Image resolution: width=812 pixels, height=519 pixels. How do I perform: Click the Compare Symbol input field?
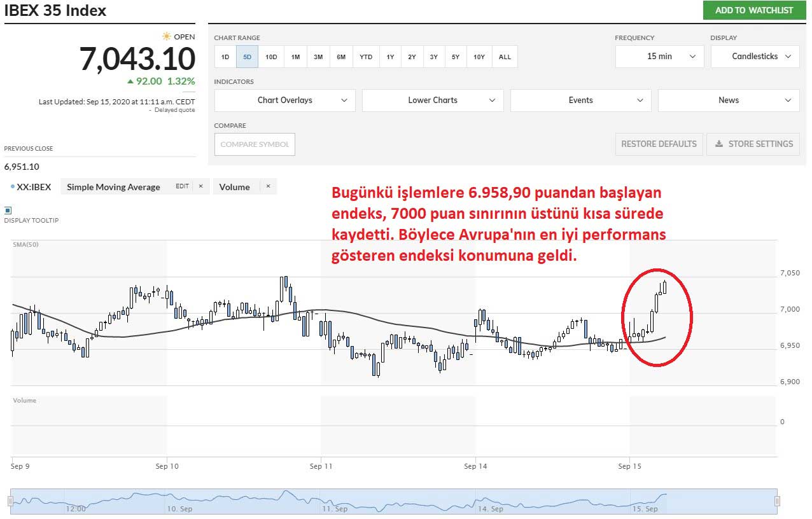coord(255,144)
